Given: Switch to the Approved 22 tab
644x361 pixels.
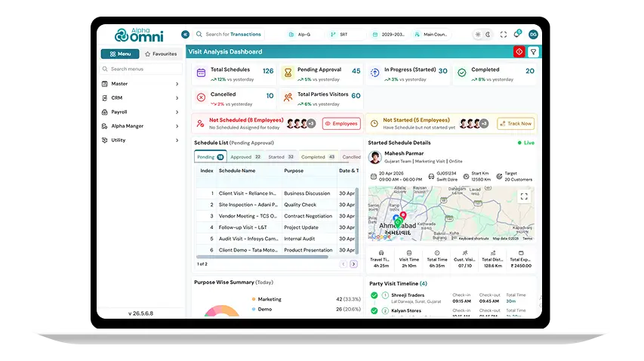Looking at the screenshot, I should pyautogui.click(x=245, y=157).
